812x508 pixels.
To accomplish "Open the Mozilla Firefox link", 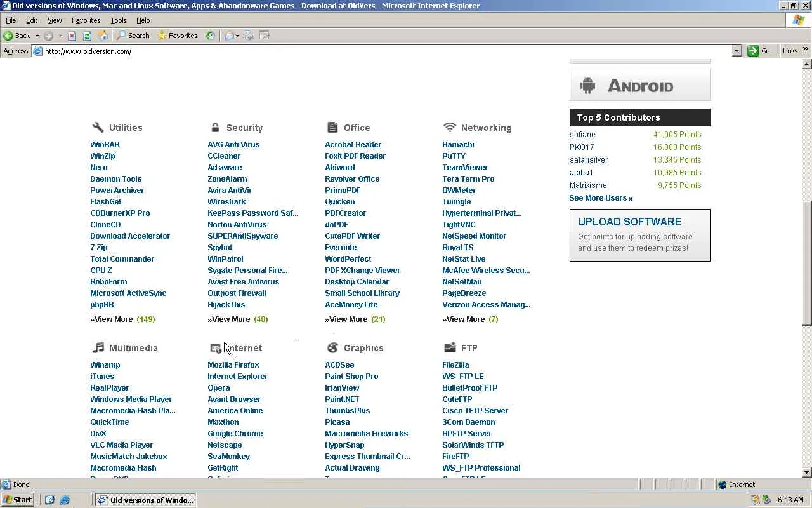I will click(233, 364).
